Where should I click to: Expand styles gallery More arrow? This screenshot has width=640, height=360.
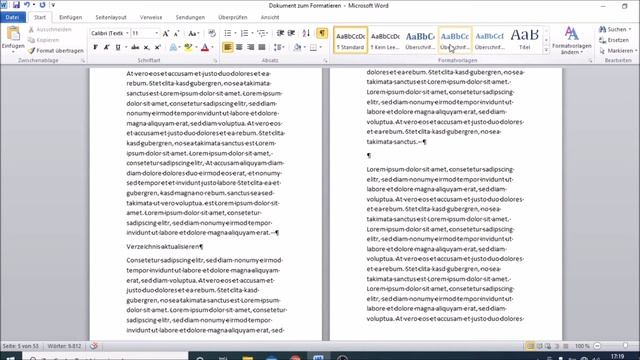point(546,50)
